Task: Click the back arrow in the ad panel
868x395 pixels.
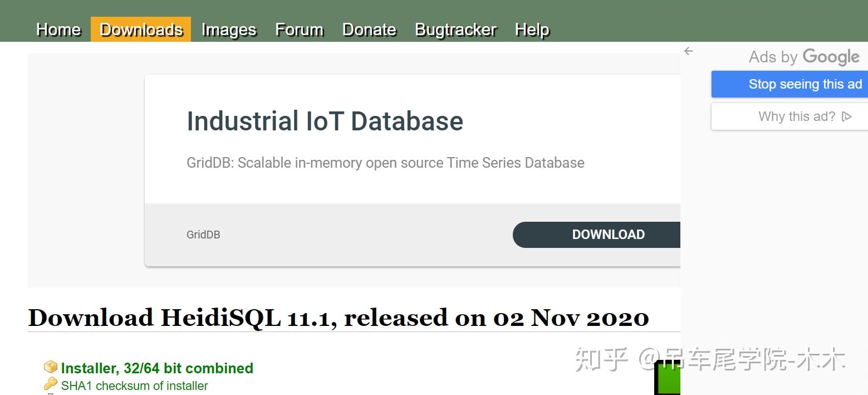Action: 689,51
